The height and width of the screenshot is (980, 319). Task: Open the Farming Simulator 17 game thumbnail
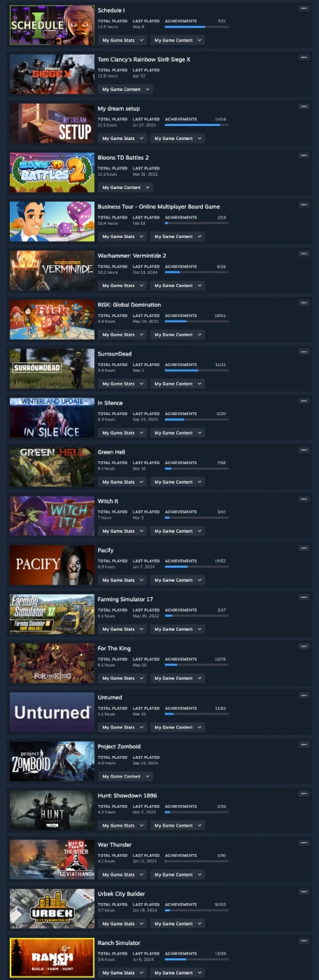click(52, 615)
